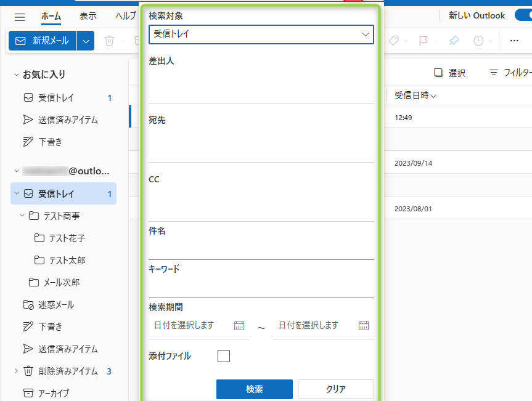
Task: Open the end date calendar picker icon
Action: pos(364,326)
